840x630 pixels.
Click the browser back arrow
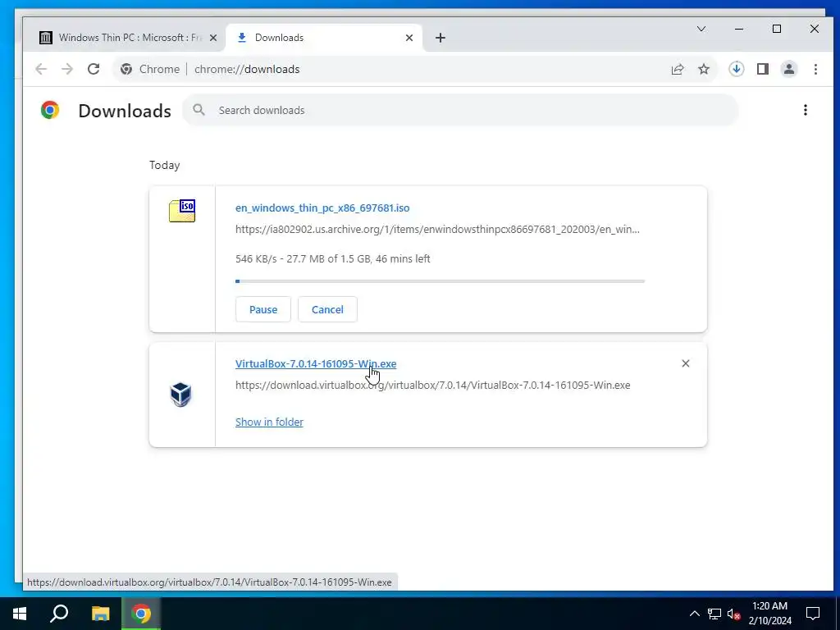click(x=41, y=69)
